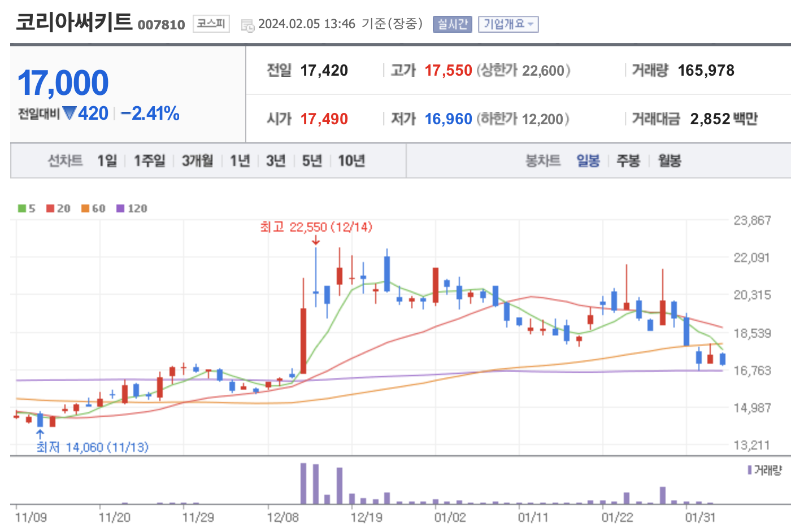This screenshot has height=532, width=791.
Task: Click the stock code 007810
Action: (x=161, y=25)
